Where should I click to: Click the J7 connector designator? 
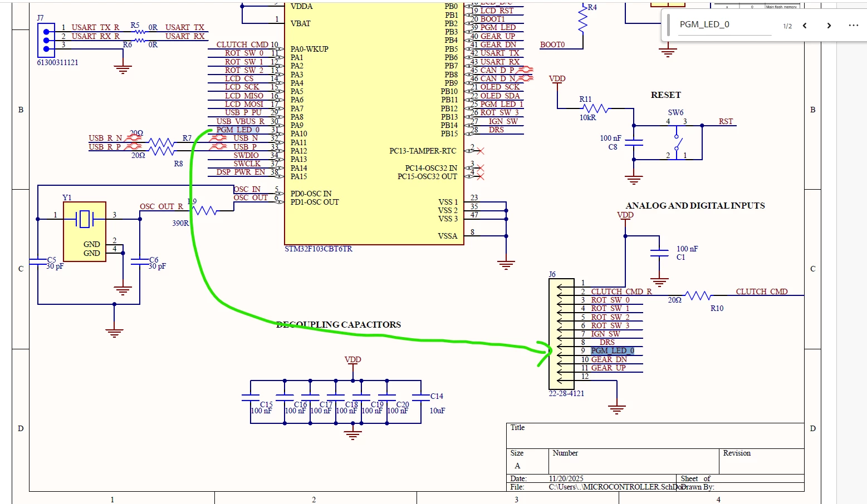pyautogui.click(x=40, y=18)
